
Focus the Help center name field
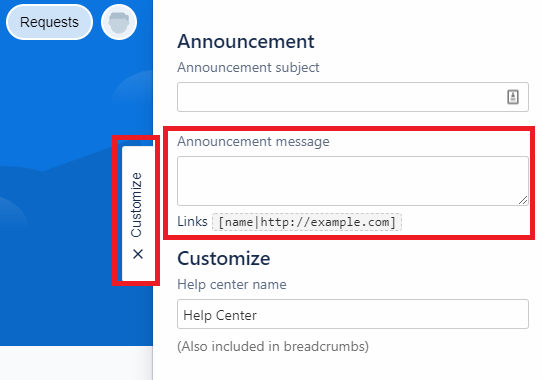(x=353, y=314)
